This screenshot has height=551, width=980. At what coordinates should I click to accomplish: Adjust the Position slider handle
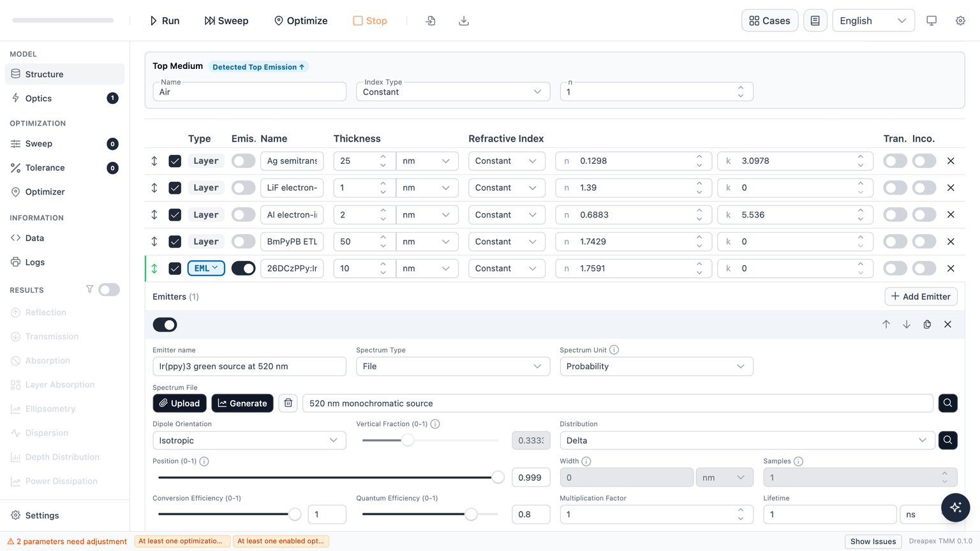coord(498,477)
